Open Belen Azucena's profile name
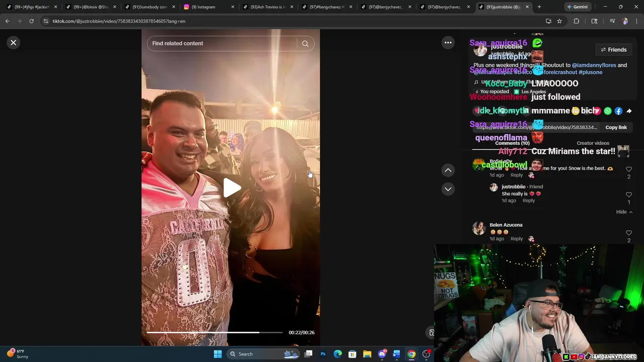This screenshot has height=362, width=644. (506, 225)
